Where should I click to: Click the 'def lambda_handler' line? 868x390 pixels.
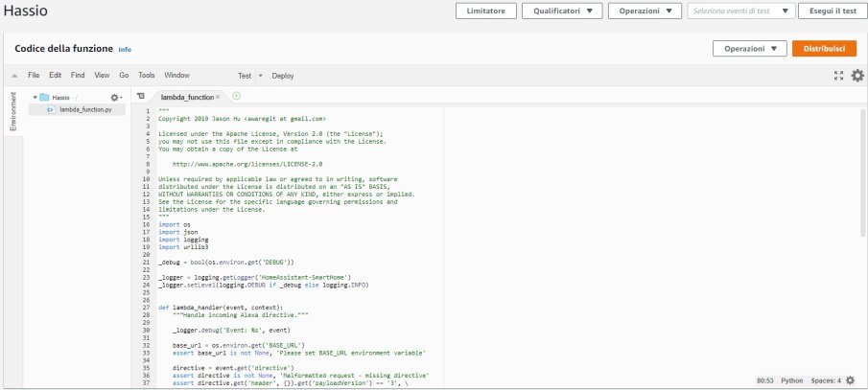(221, 308)
